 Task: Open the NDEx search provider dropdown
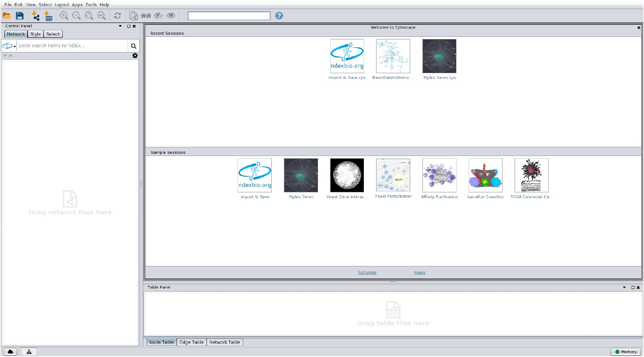(9, 46)
